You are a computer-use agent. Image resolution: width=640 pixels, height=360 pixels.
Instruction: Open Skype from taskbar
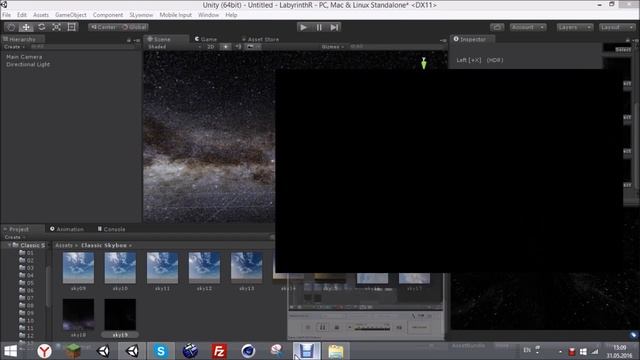coord(161,351)
